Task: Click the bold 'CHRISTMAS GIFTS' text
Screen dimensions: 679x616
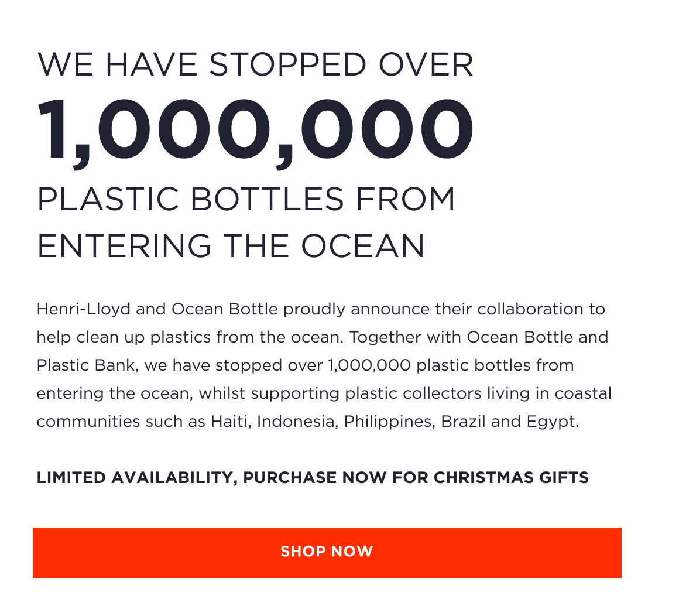Action: pyautogui.click(x=511, y=478)
